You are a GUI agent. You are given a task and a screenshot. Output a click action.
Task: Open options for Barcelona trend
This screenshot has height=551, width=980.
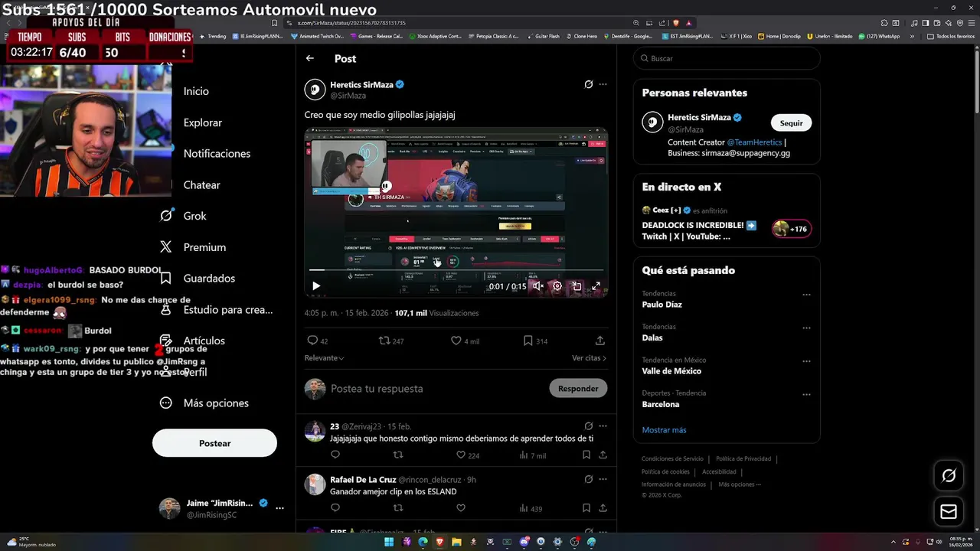pos(806,394)
